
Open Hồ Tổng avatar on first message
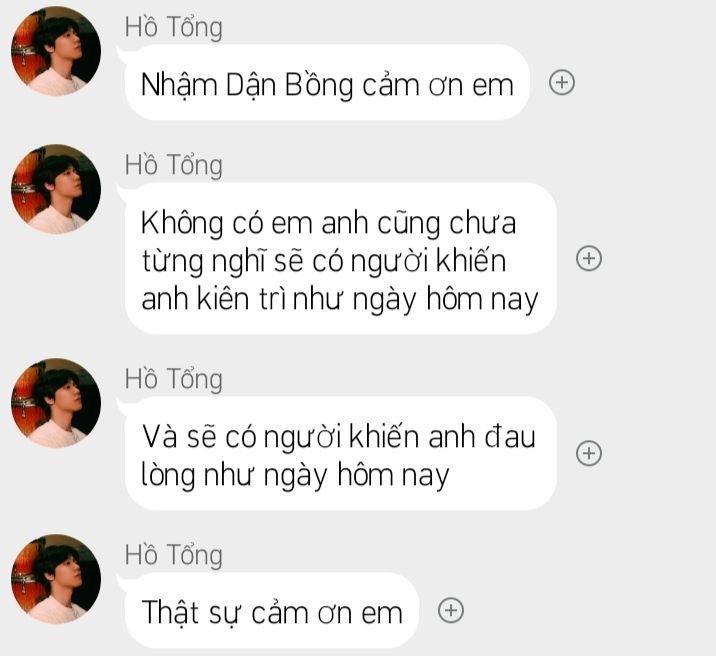pos(56,51)
